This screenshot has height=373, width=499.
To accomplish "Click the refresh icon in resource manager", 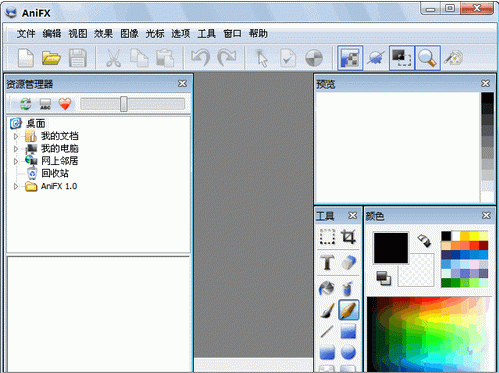I will 26,104.
